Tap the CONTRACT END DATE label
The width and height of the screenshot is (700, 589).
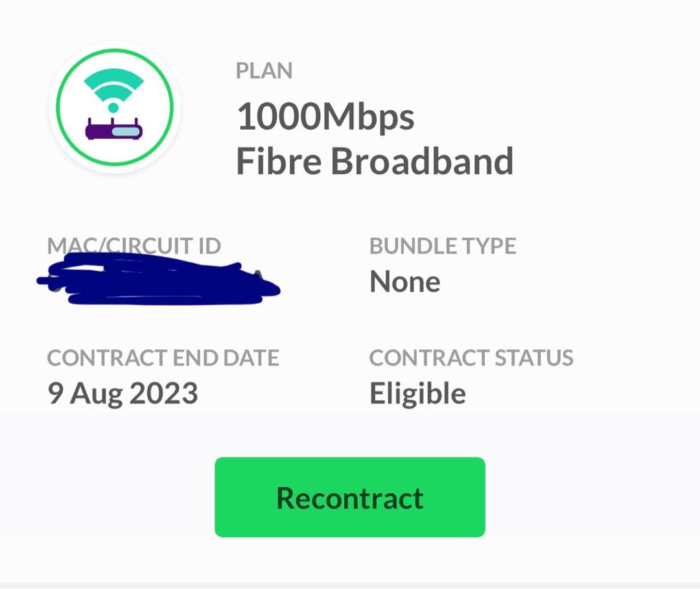164,358
